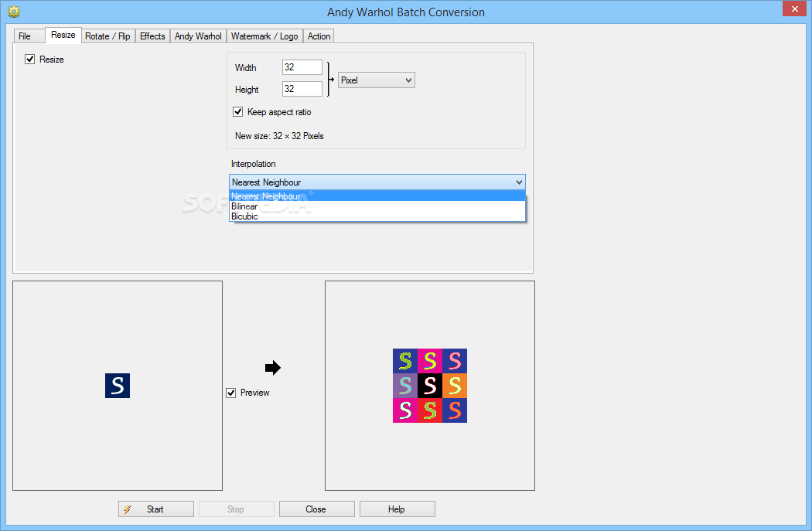Image resolution: width=812 pixels, height=531 pixels.
Task: Open Help with the Help button
Action: tap(397, 509)
